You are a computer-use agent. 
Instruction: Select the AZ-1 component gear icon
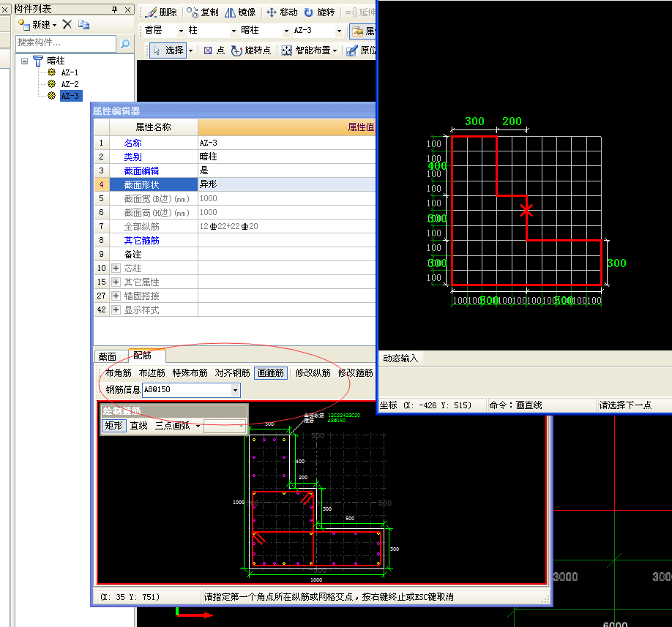(51, 72)
